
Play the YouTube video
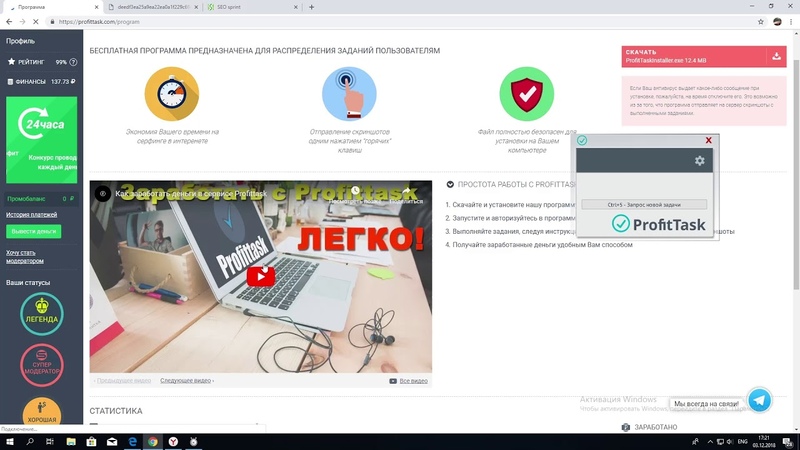(261, 277)
